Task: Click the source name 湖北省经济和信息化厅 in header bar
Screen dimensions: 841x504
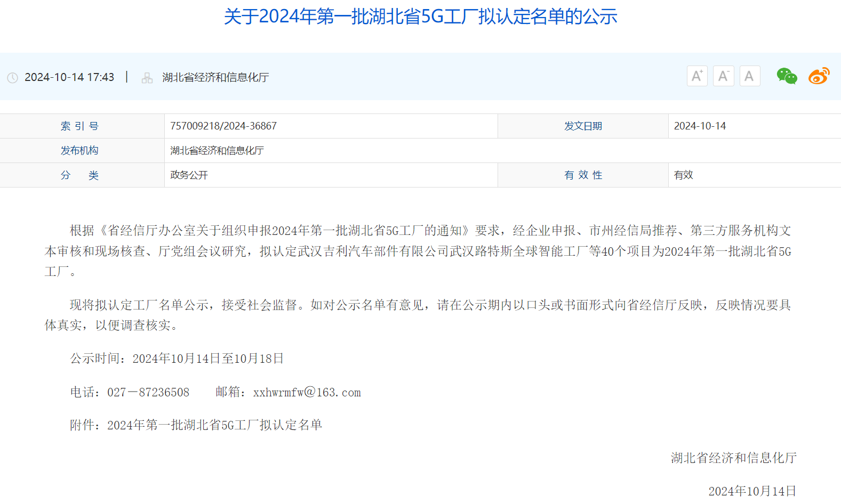Action: [x=215, y=77]
